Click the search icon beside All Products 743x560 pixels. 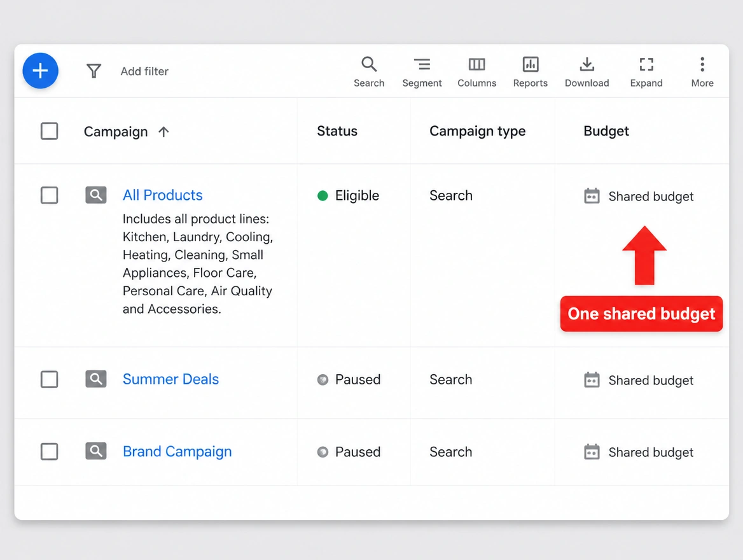[95, 195]
